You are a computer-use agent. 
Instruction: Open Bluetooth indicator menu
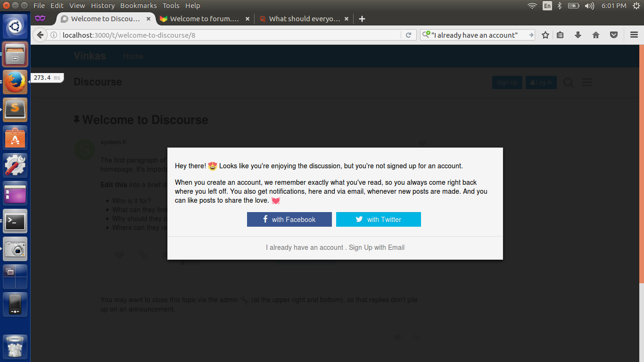point(560,6)
